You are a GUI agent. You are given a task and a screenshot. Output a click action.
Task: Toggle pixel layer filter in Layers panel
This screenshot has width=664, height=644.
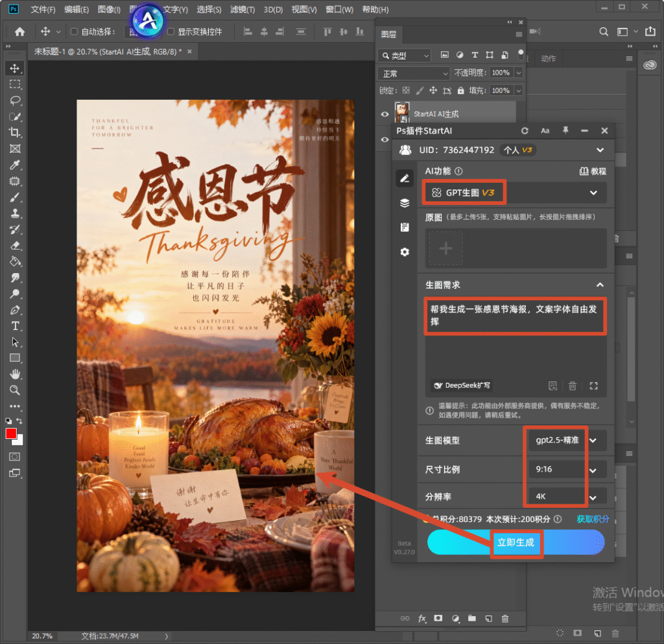click(445, 54)
